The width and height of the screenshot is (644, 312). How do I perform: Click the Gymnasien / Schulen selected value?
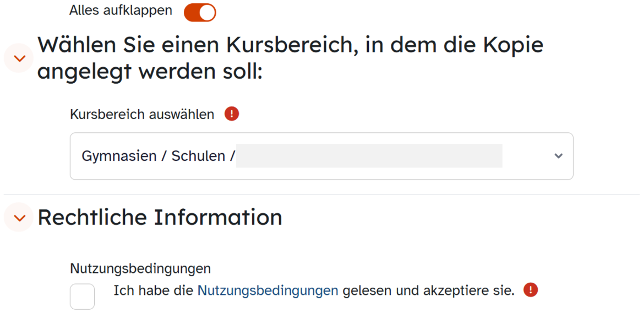point(159,156)
